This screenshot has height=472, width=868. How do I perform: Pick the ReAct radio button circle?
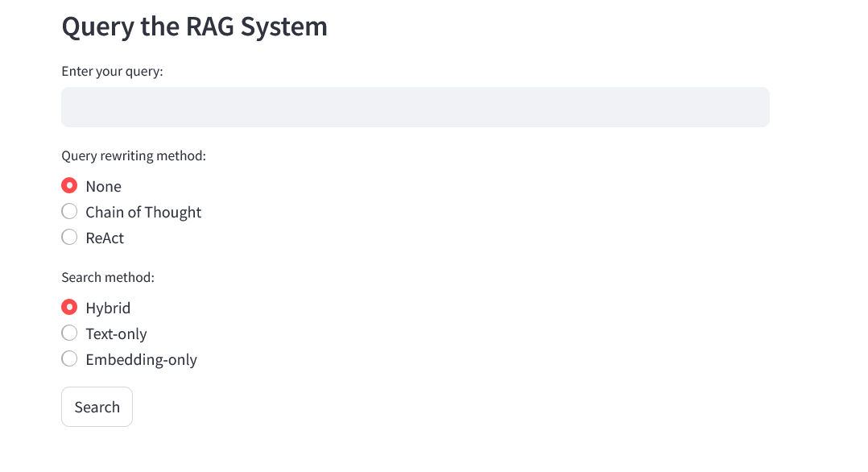pos(69,237)
